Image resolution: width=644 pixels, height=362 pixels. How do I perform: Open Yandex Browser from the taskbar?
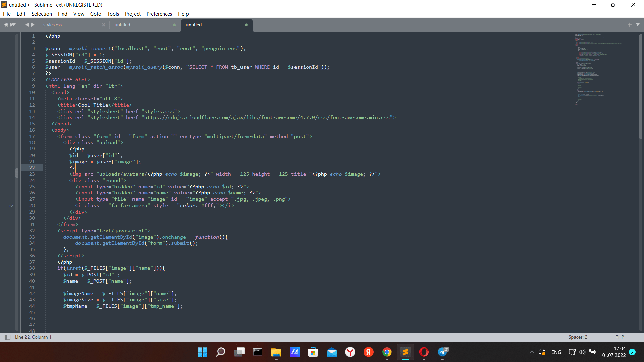(x=350, y=352)
